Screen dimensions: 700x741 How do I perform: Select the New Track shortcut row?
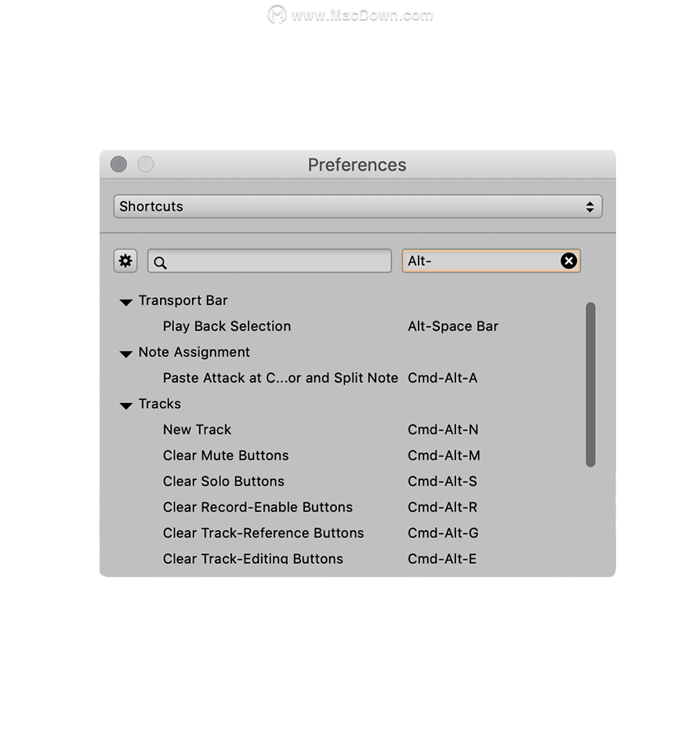tap(197, 430)
